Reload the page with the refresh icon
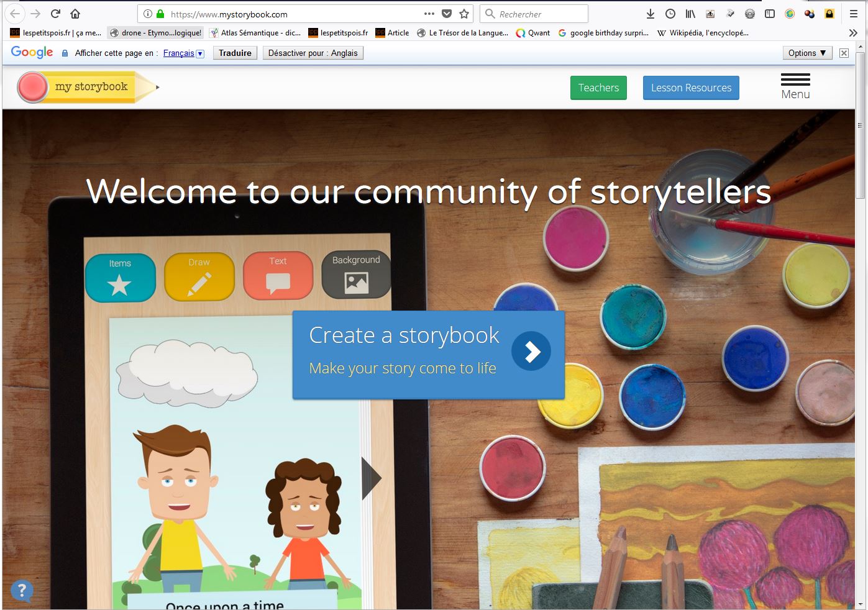 (55, 14)
